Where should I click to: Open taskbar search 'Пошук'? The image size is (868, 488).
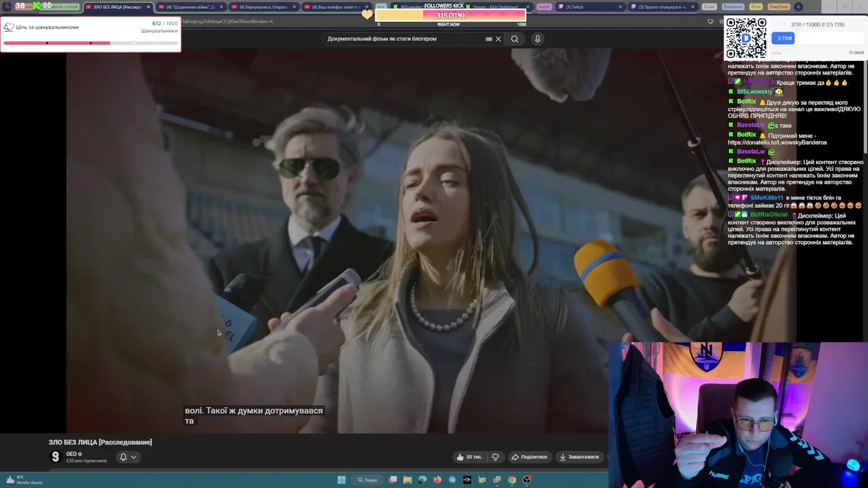pos(367,480)
